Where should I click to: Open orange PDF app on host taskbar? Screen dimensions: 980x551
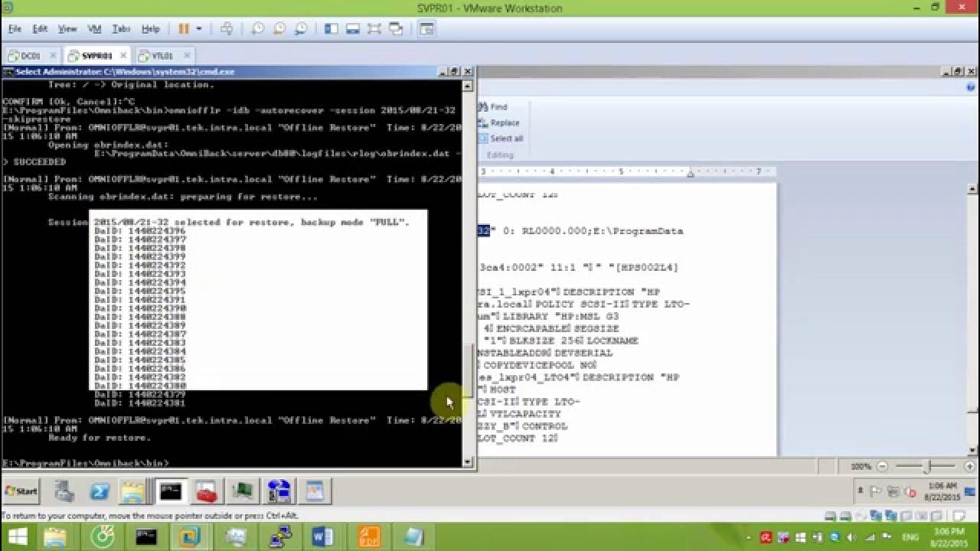coord(369,536)
